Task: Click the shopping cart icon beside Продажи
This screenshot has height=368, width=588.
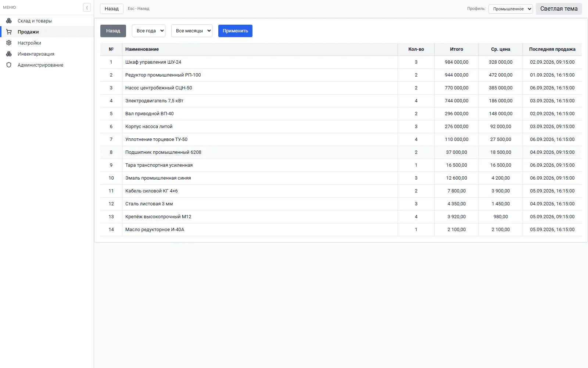Action: pos(9,32)
